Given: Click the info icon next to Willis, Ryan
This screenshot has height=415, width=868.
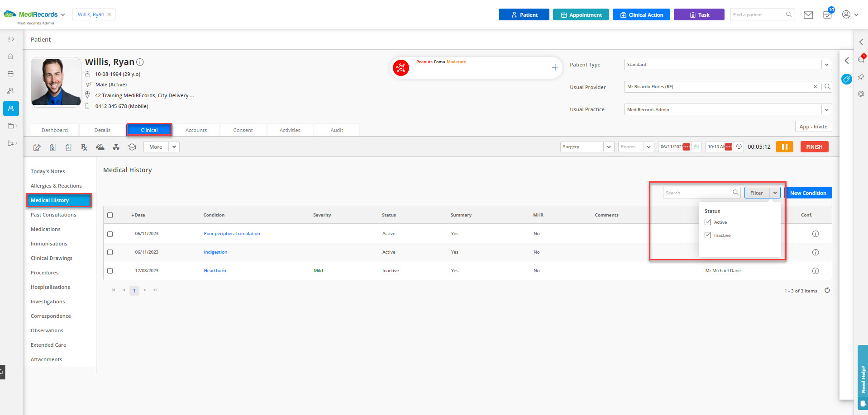Looking at the screenshot, I should coord(140,62).
